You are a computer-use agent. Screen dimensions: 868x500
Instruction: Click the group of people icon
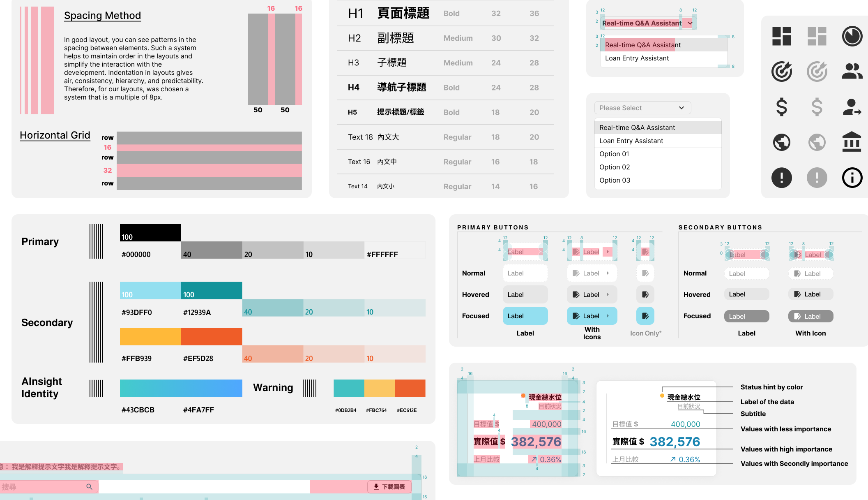coord(852,71)
